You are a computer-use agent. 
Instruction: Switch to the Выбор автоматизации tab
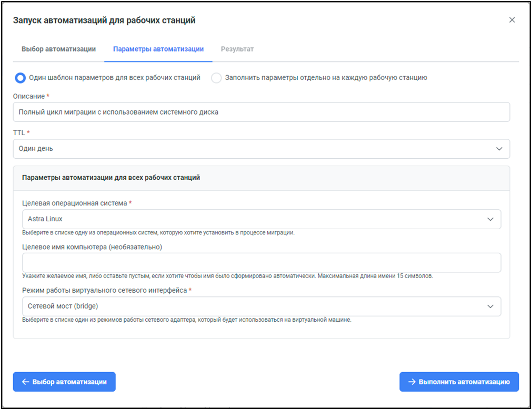coord(58,49)
